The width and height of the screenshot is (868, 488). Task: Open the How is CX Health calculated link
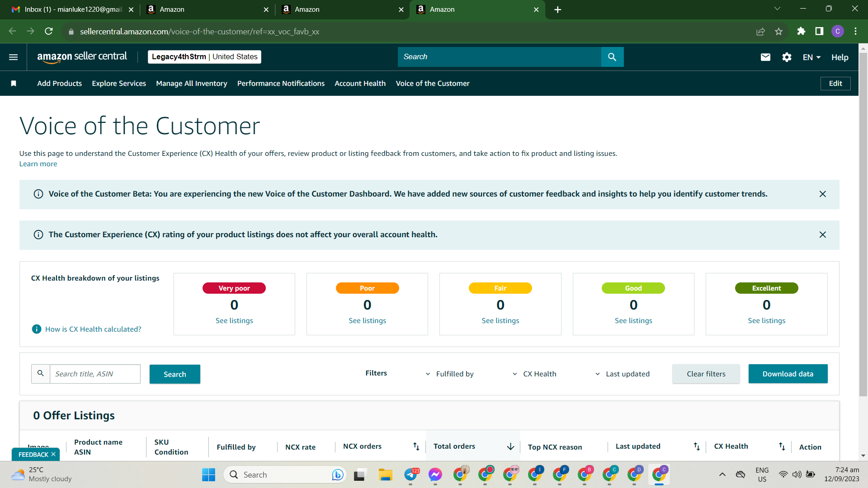coord(93,329)
